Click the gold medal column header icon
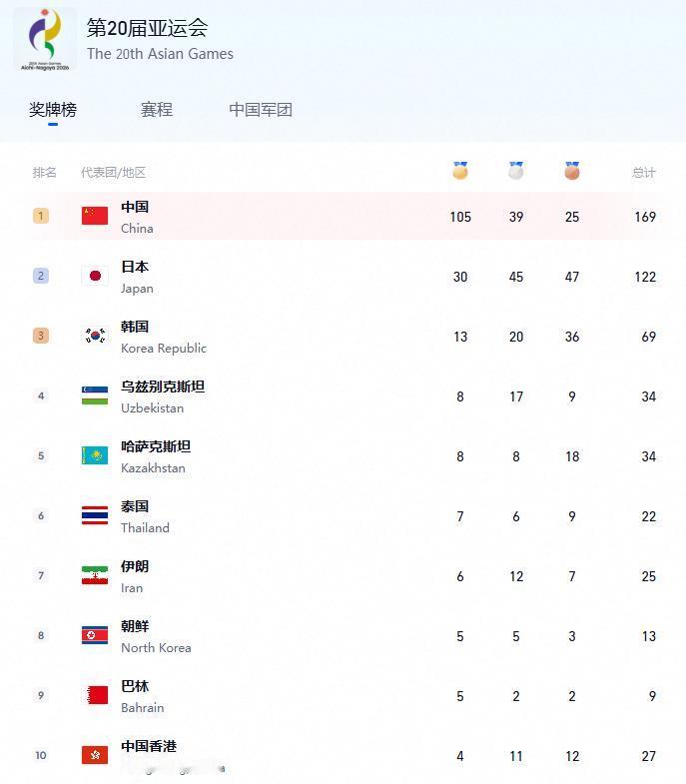686x784 pixels. click(x=460, y=171)
